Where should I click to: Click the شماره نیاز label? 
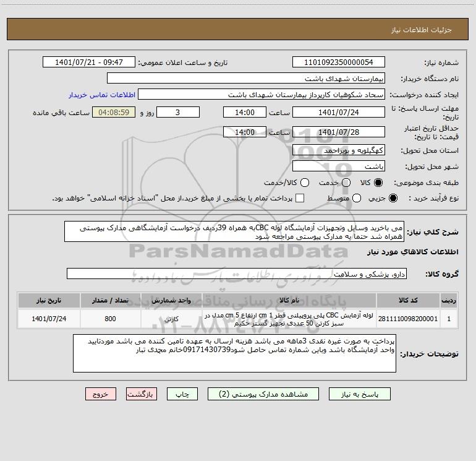click(x=441, y=62)
